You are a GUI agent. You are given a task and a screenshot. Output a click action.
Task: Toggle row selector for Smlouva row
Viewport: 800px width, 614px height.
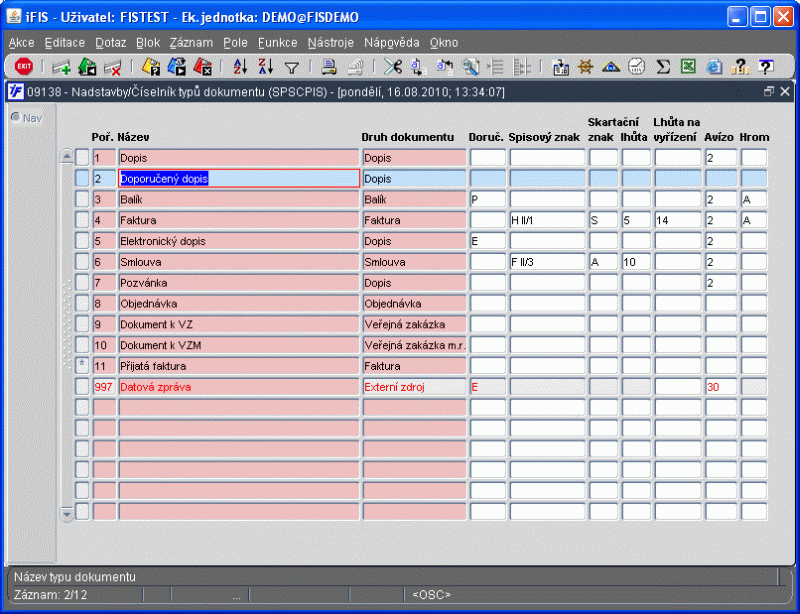[x=82, y=262]
